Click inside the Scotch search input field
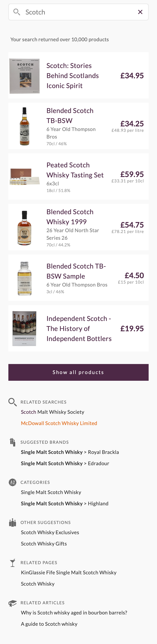The height and width of the screenshot is (644, 157). [75, 12]
